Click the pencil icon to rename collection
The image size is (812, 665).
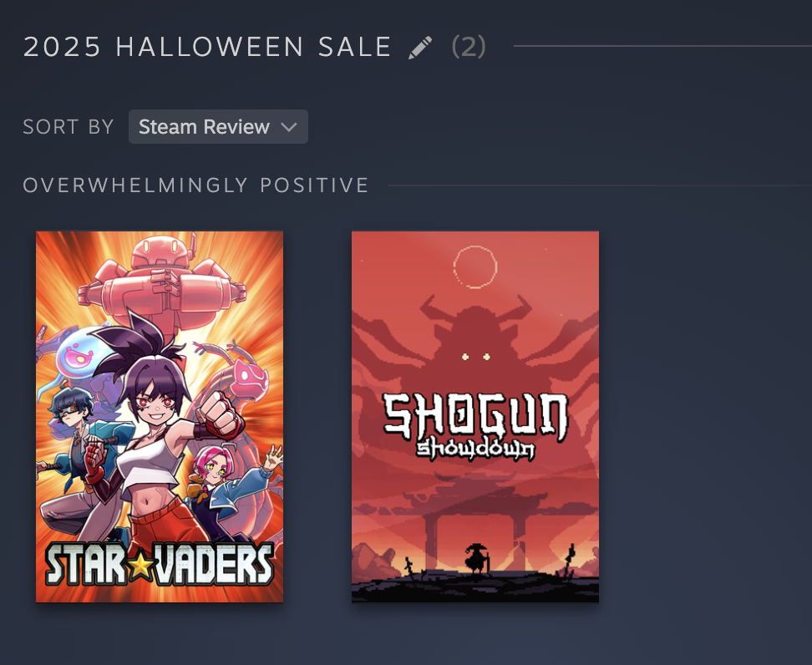pos(420,48)
